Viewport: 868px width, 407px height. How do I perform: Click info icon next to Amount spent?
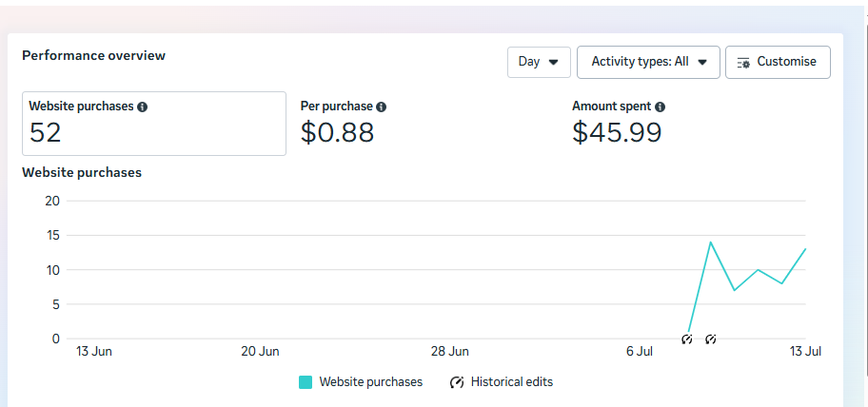pyautogui.click(x=660, y=107)
